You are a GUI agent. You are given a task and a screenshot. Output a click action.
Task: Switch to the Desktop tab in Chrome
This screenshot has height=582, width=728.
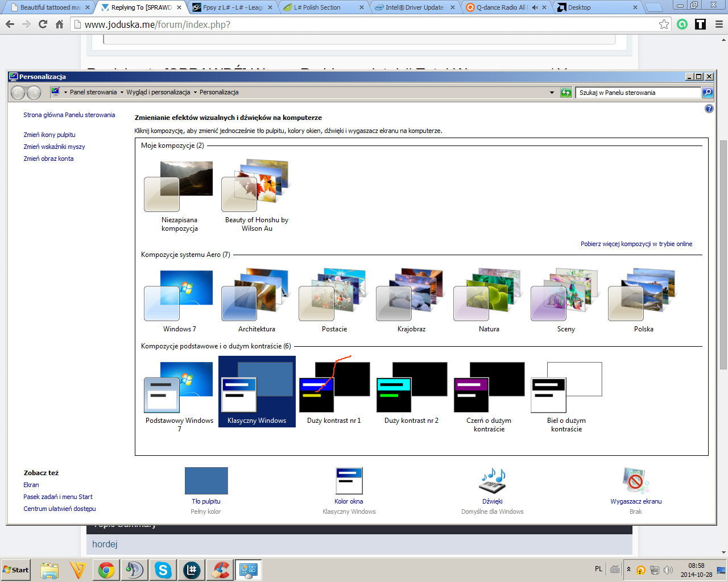tap(597, 7)
